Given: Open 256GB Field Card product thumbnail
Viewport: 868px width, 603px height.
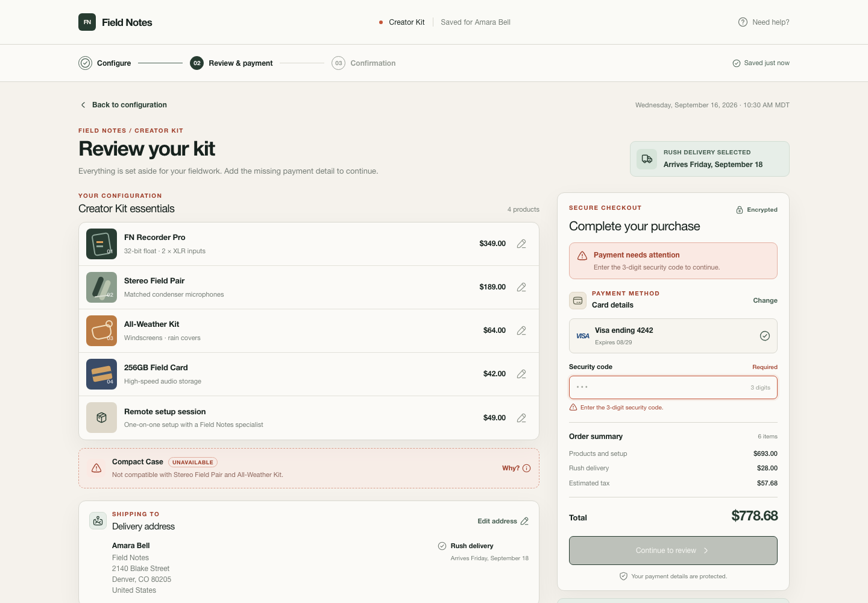Looking at the screenshot, I should click(101, 374).
